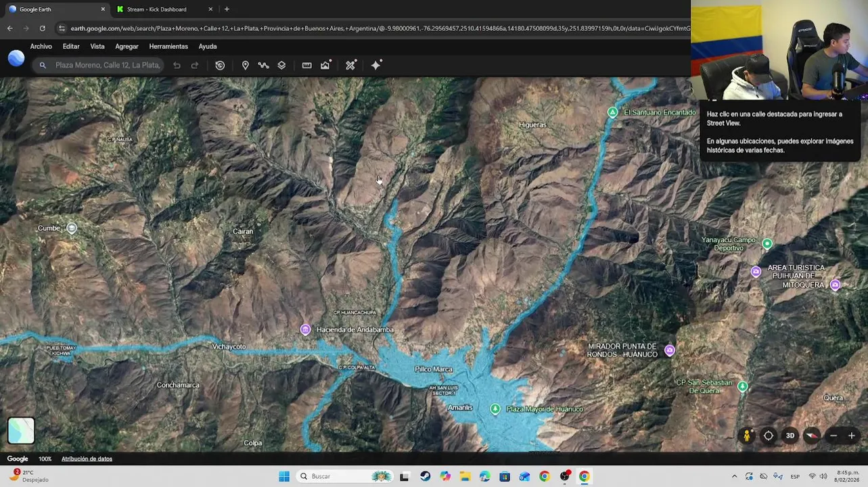Viewport: 868px width, 487px height.
Task: Open the taskbar clock and date
Action: (x=847, y=476)
